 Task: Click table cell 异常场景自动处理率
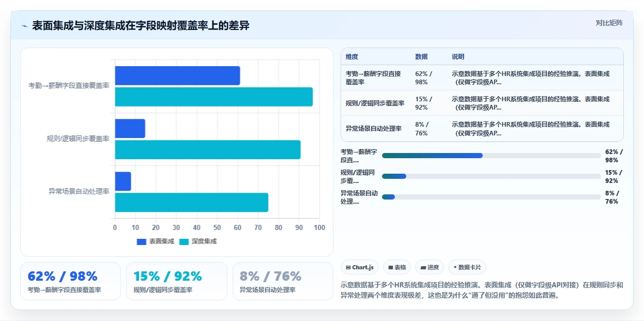point(374,128)
